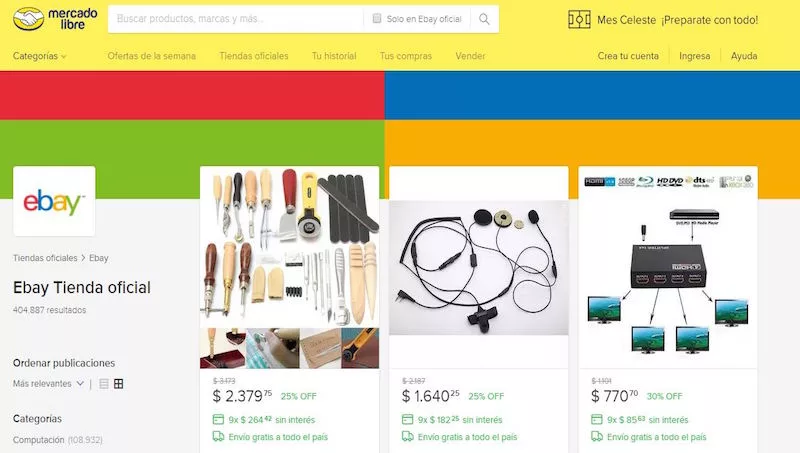Click the magnifying glass search icon
This screenshot has width=800, height=453.
coord(484,19)
